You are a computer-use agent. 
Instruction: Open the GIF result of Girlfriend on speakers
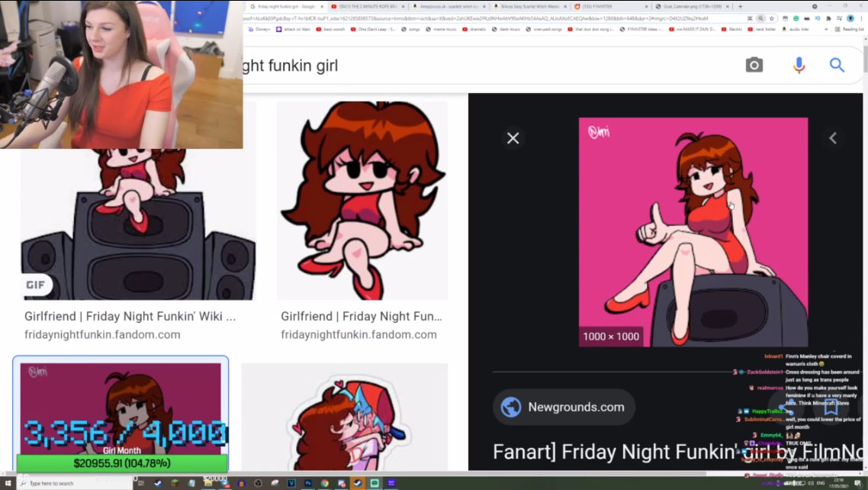(138, 224)
